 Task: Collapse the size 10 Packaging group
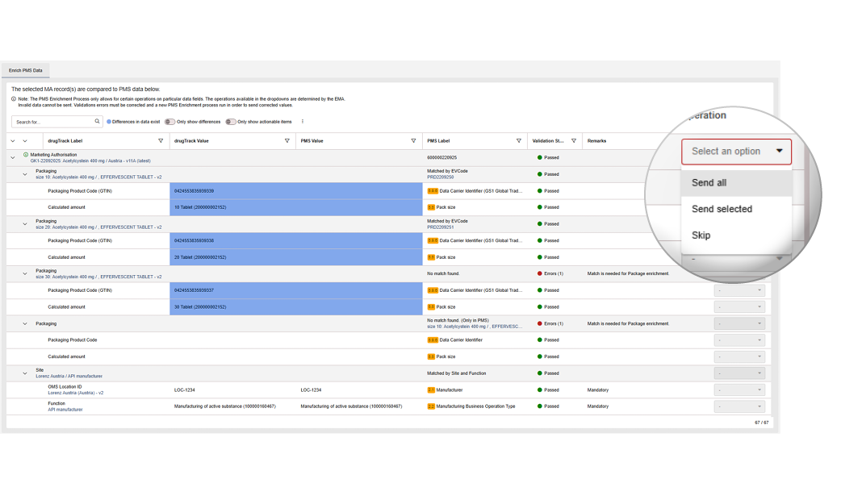(x=25, y=174)
